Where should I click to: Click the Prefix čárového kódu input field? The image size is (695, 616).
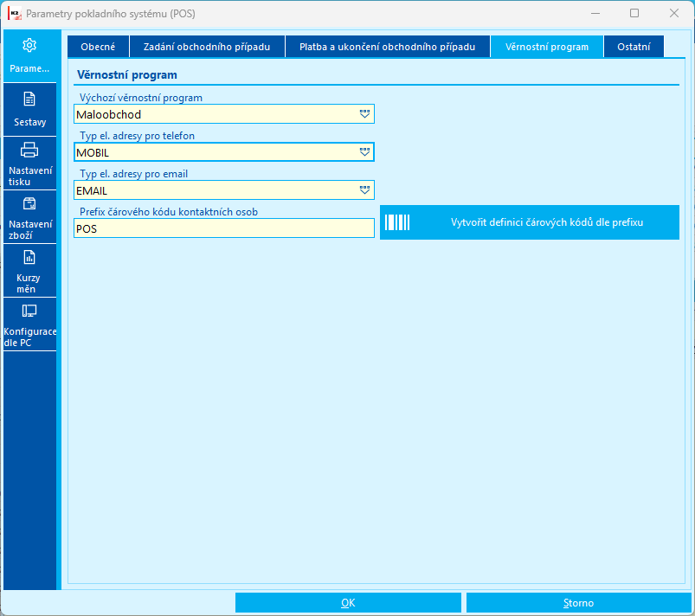coord(224,228)
